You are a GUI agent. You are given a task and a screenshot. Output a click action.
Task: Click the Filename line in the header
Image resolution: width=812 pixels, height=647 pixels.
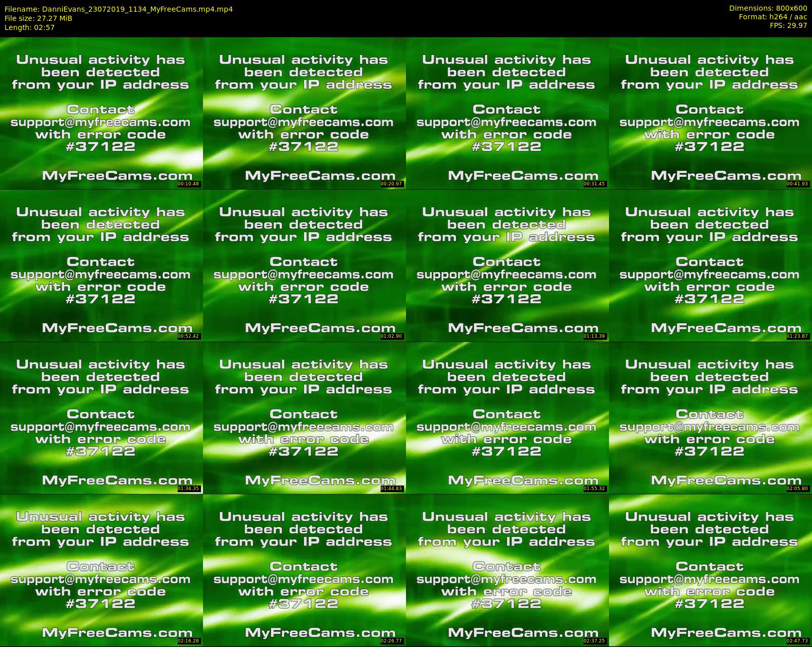point(119,9)
